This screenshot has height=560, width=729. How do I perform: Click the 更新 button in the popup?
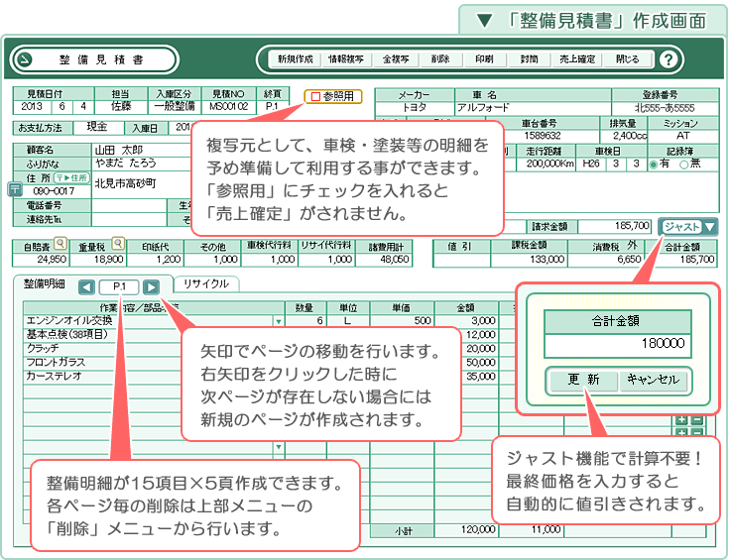583,381
